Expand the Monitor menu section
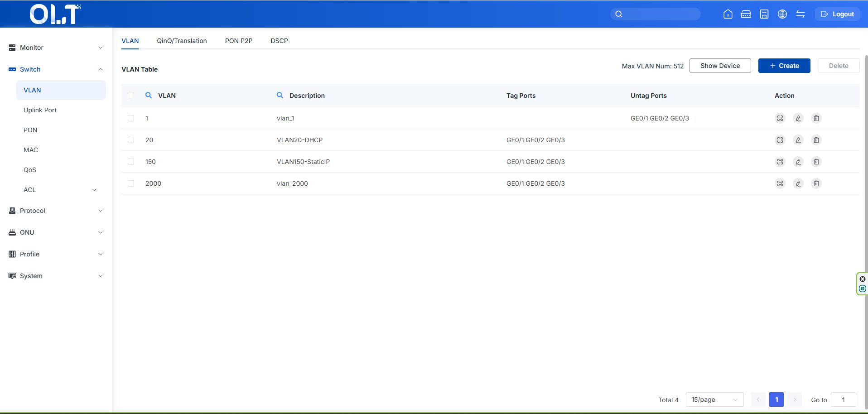This screenshot has width=868, height=414. tap(56, 48)
